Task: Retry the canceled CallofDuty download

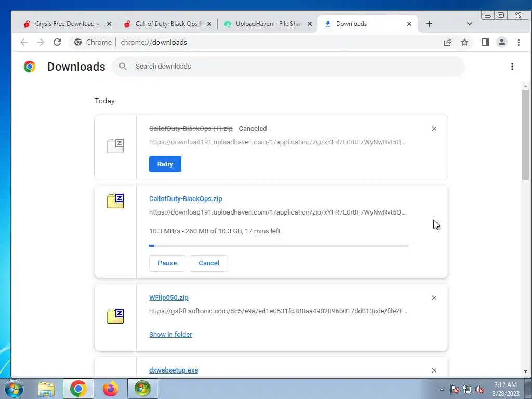Action: [x=165, y=164]
